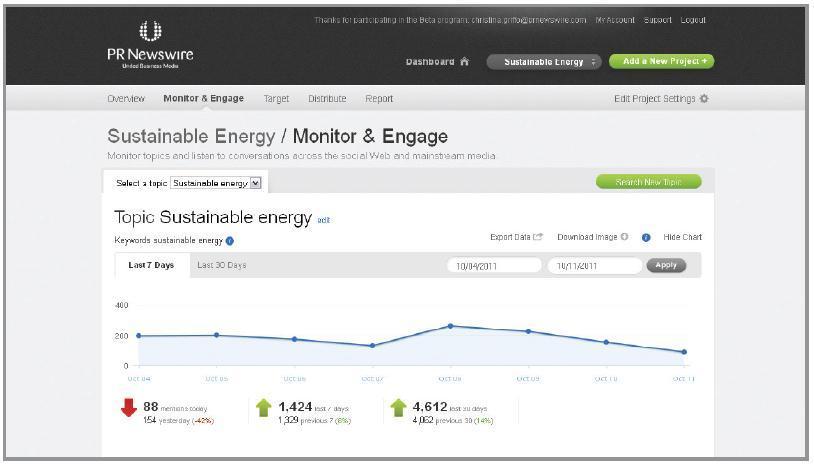Click the Export Data share icon

pyautogui.click(x=538, y=237)
